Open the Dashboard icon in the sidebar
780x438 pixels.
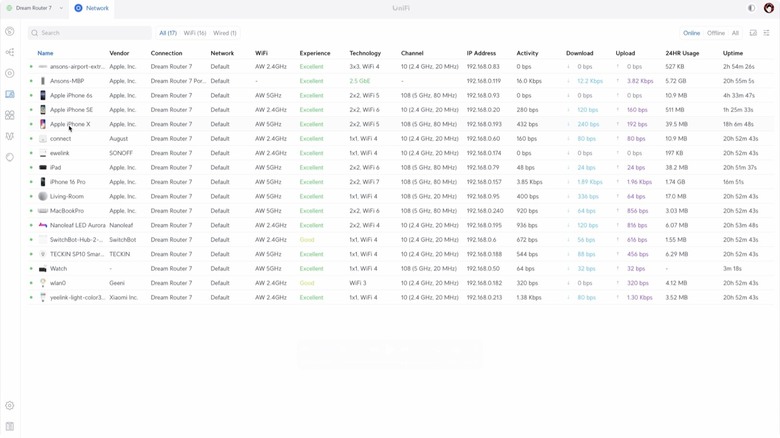click(x=9, y=31)
